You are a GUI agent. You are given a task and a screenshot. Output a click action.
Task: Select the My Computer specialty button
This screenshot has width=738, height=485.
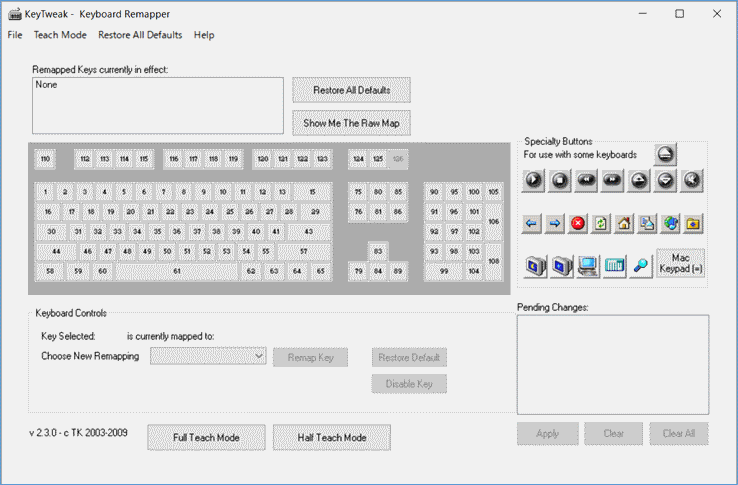coord(588,266)
